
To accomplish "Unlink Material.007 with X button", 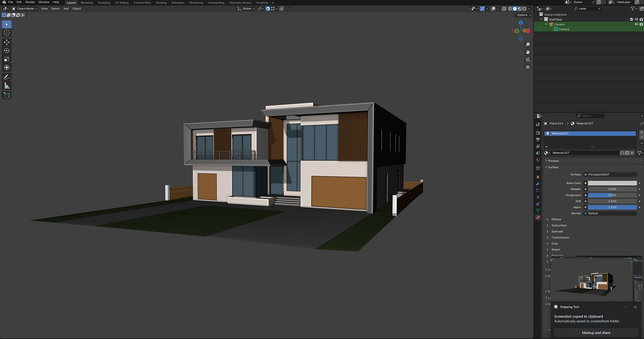I will click(x=632, y=153).
